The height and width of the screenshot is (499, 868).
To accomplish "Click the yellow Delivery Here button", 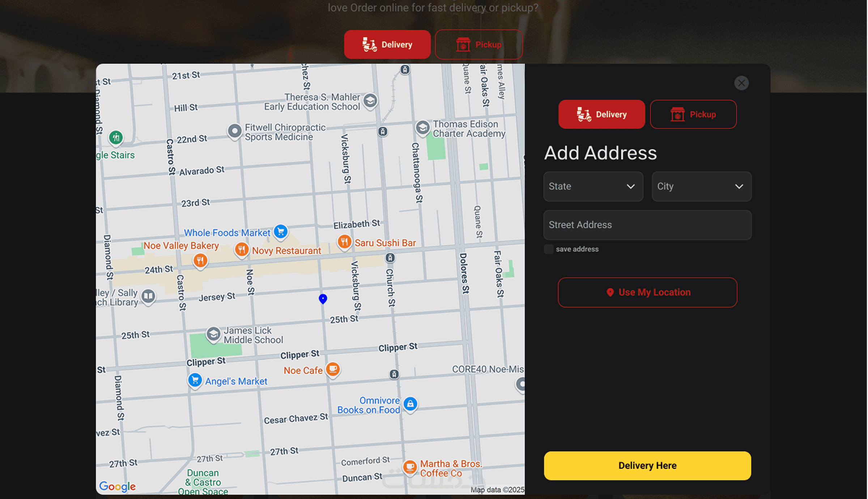I will coord(647,466).
